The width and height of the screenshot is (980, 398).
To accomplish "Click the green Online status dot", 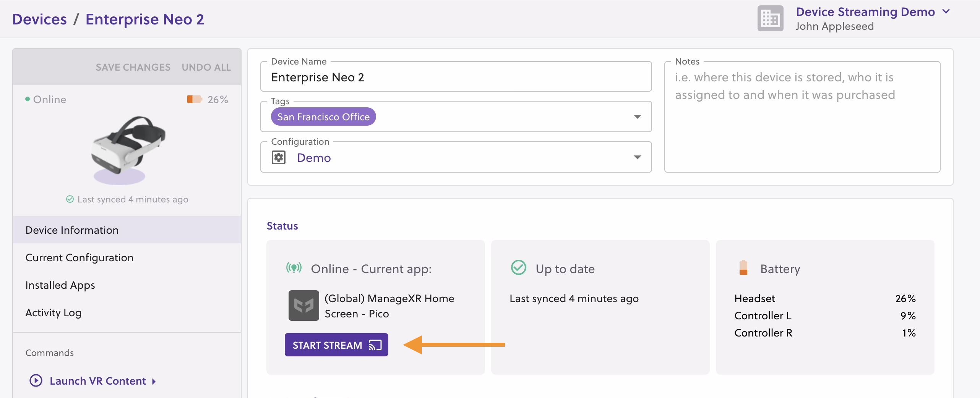I will [28, 99].
